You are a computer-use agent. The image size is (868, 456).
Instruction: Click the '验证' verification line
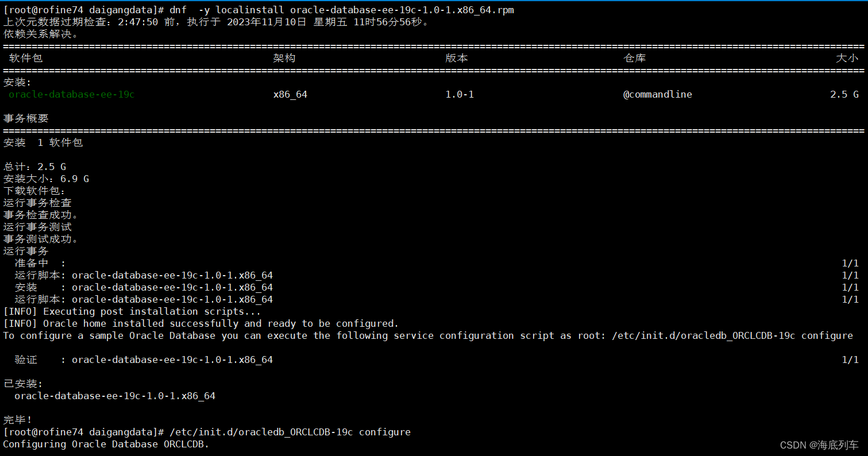(x=437, y=360)
